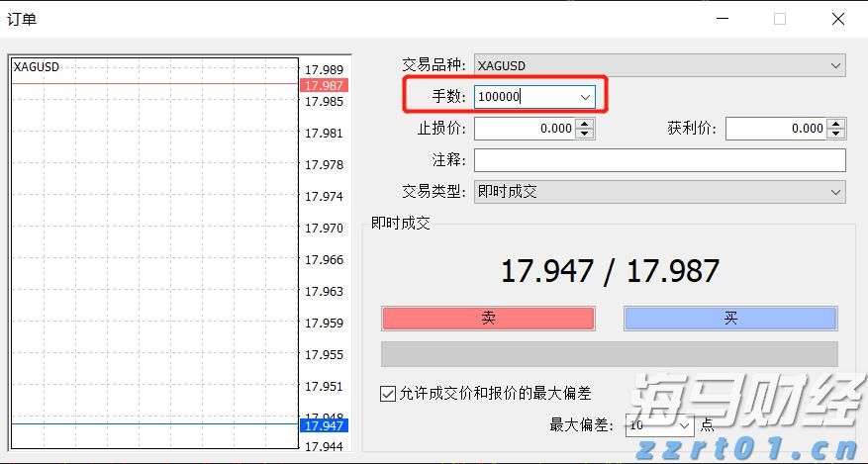This screenshot has width=868, height=464.
Task: Focus the 注释 comment text box
Action: click(x=659, y=160)
